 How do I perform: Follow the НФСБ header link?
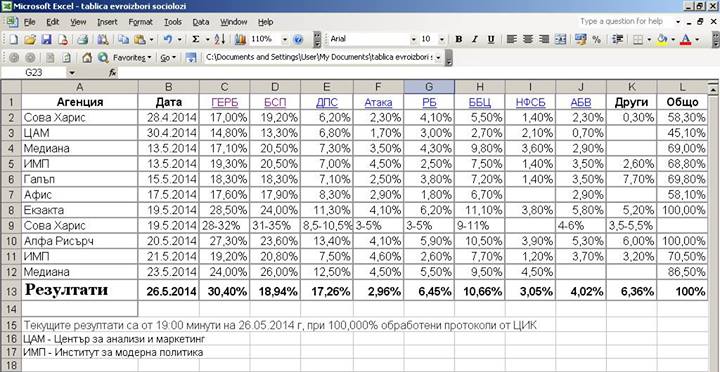pyautogui.click(x=530, y=102)
